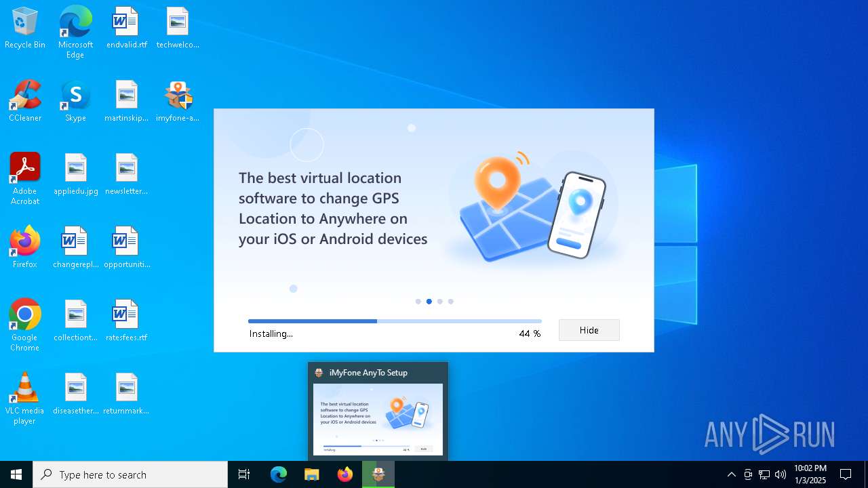Open File Explorer from the taskbar
Screen dimensions: 868x488
[x=311, y=474]
